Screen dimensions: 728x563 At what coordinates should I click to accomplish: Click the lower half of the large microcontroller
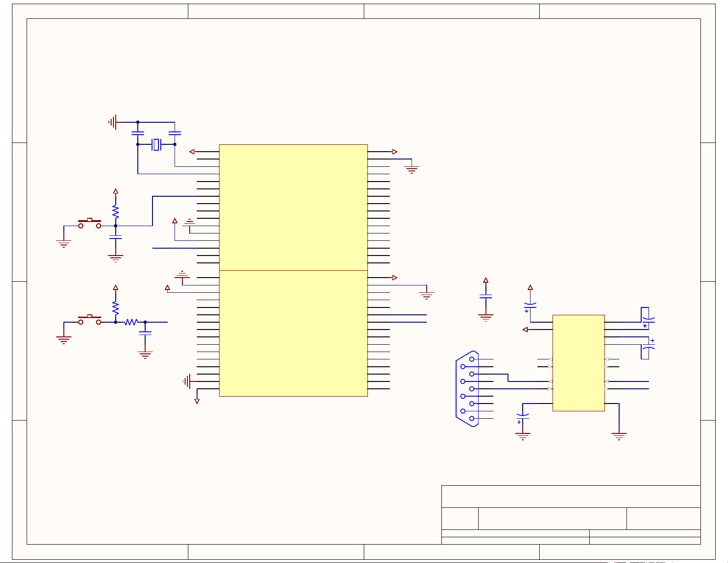coord(293,333)
